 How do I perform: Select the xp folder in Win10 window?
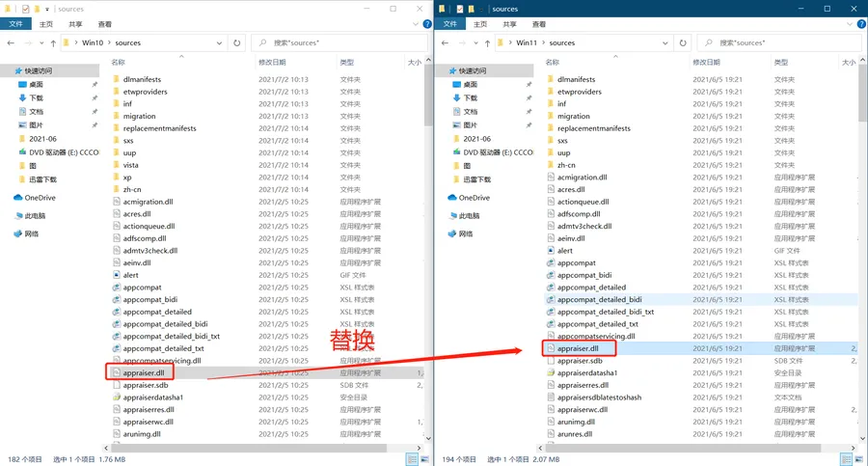tap(127, 178)
